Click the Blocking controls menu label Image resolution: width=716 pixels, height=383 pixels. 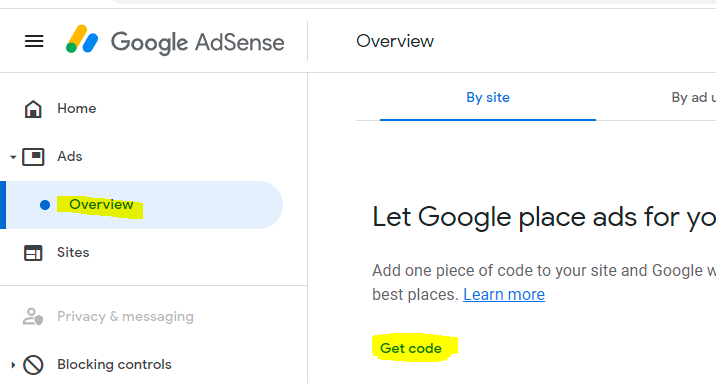click(x=114, y=364)
